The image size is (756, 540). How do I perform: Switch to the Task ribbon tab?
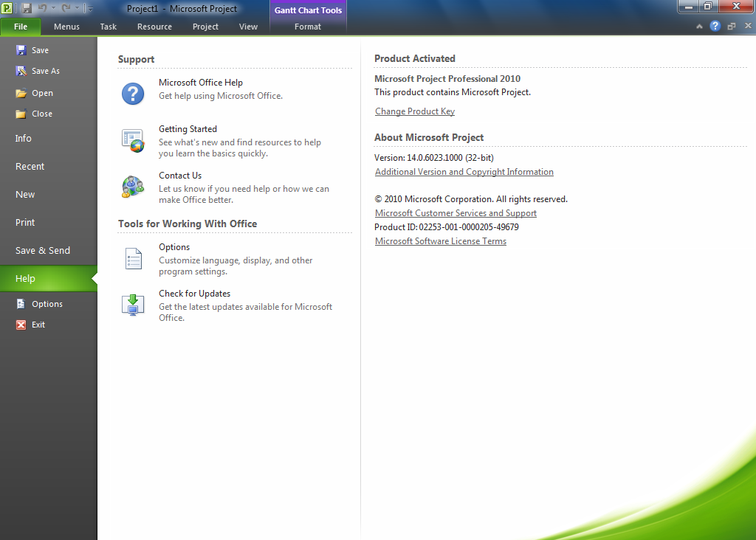tap(109, 27)
